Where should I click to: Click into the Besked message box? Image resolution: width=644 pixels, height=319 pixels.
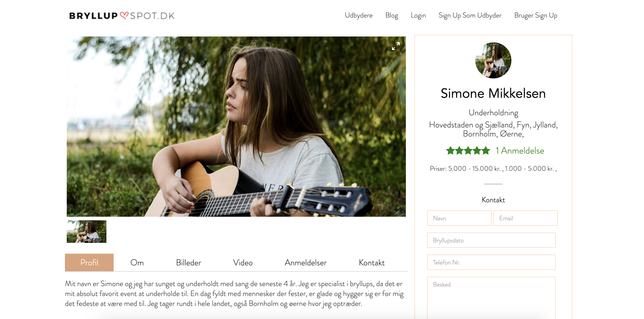click(x=491, y=298)
